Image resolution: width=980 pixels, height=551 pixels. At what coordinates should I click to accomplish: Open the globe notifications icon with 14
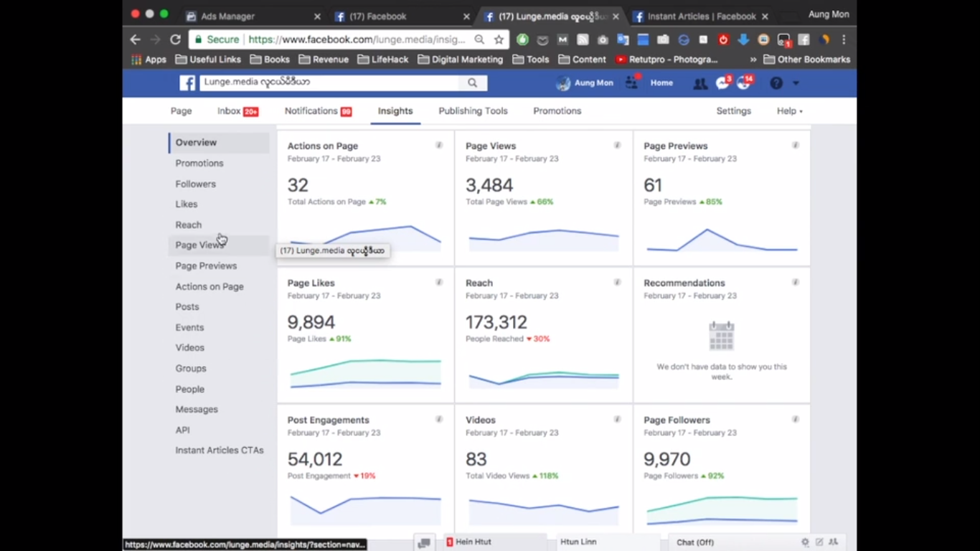click(743, 83)
